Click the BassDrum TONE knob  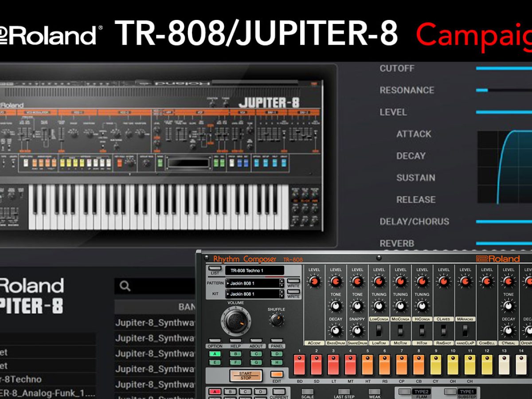pos(336,305)
